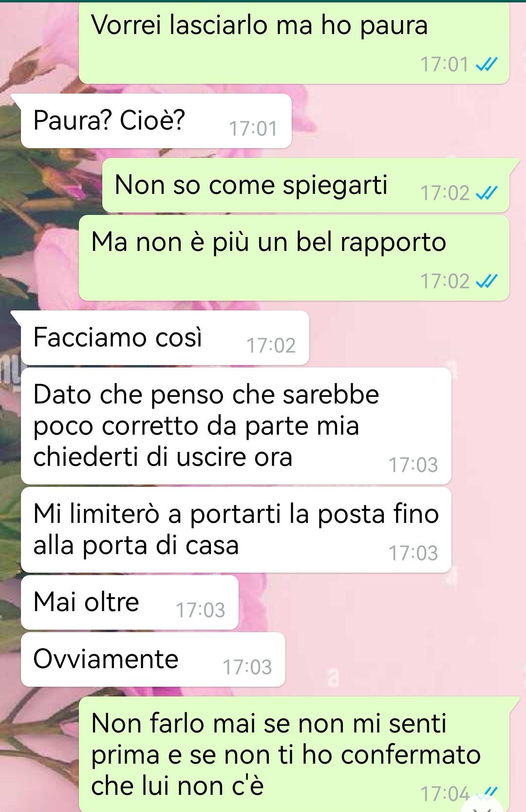
Task: Tap the message "Mi limiterò a portarti la posta"
Action: point(236,530)
